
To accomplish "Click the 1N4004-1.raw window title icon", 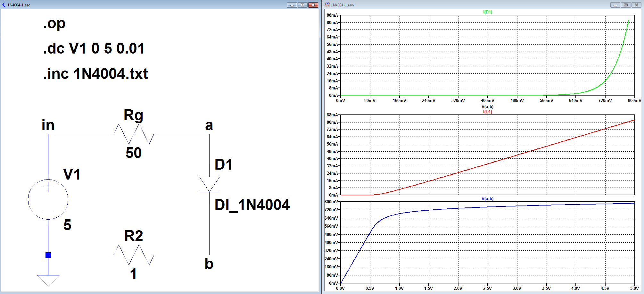I will click(x=327, y=5).
